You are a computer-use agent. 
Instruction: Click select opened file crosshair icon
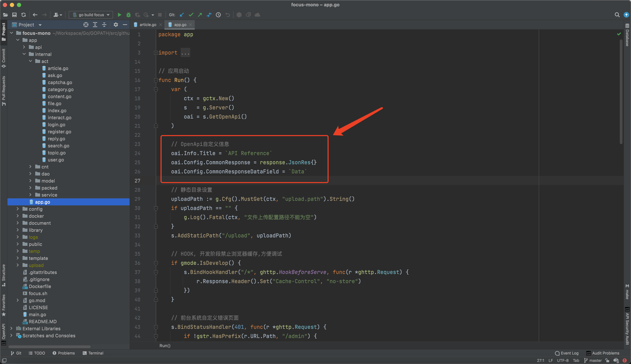click(86, 24)
